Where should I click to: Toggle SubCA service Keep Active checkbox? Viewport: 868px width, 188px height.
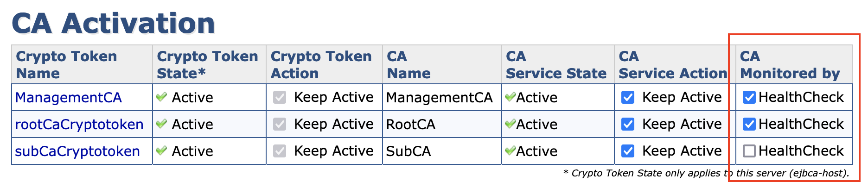(628, 151)
